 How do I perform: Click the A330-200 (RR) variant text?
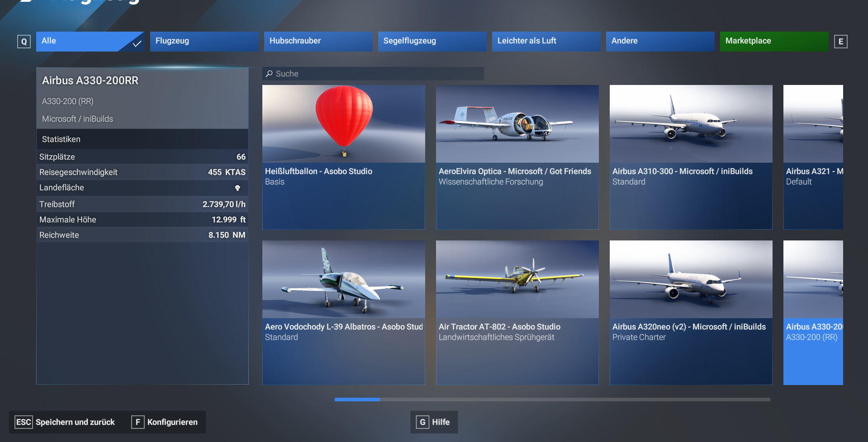coord(68,101)
